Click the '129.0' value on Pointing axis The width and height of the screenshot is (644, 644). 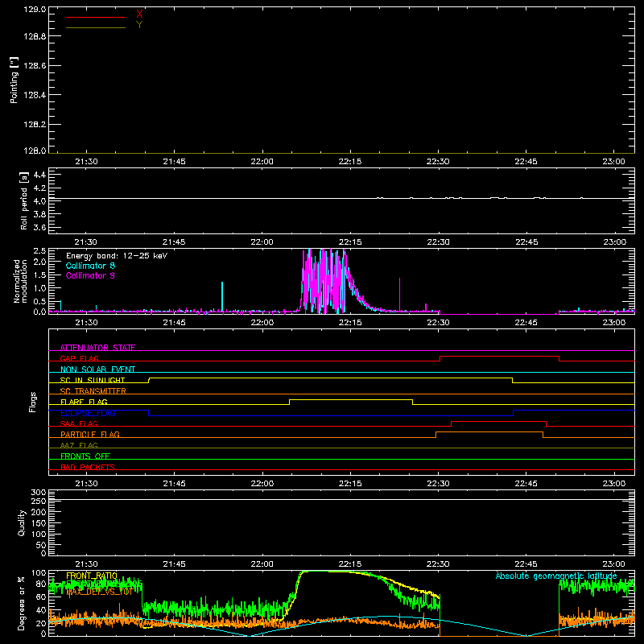(x=35, y=9)
